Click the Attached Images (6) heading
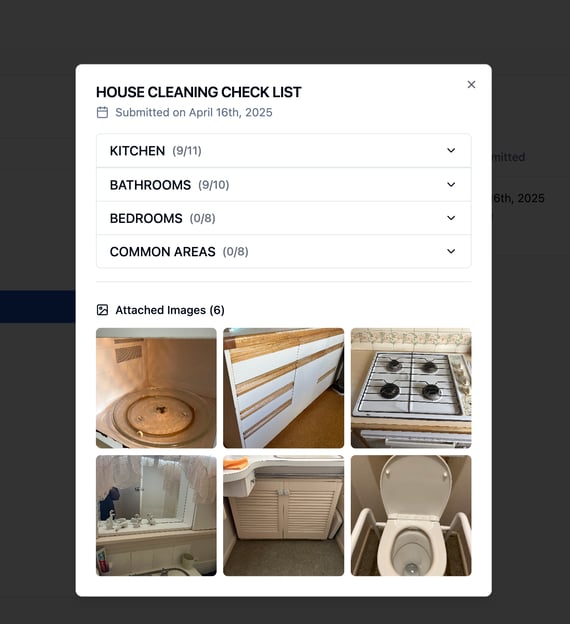The width and height of the screenshot is (570, 624). click(170, 310)
